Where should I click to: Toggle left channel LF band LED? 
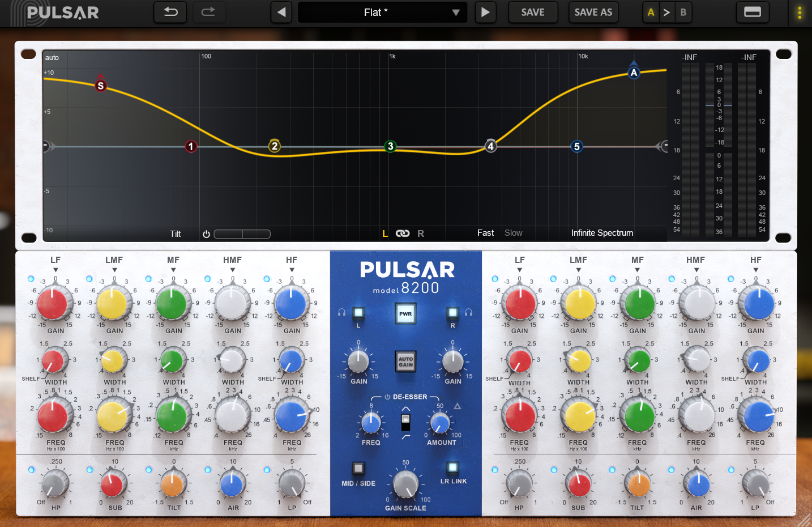coord(31,279)
